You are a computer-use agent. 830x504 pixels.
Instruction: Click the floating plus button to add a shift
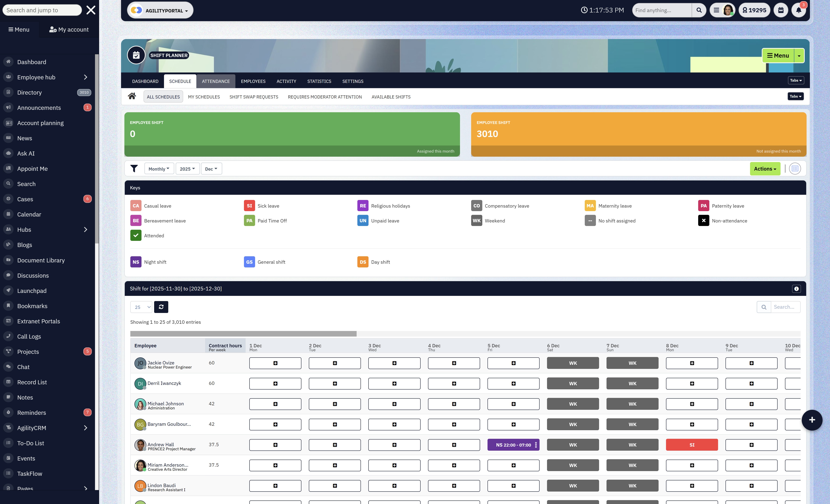point(812,420)
